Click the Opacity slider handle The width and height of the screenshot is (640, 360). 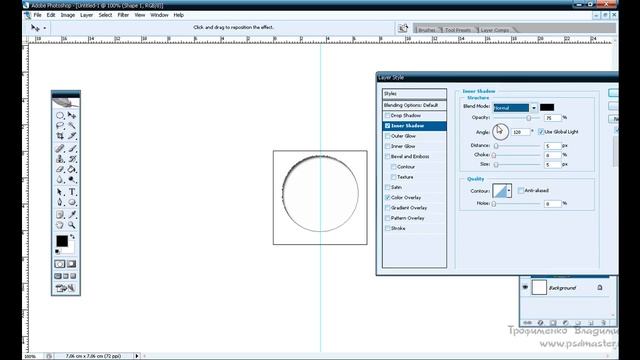pyautogui.click(x=529, y=118)
